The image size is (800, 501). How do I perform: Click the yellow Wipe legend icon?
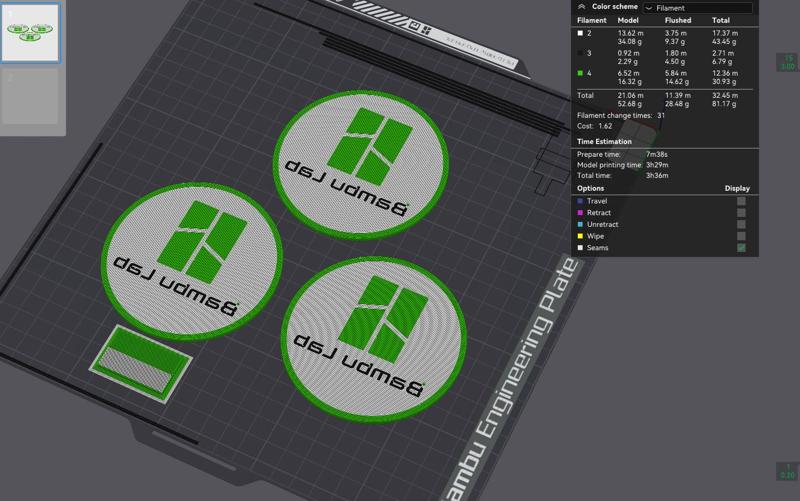(580, 236)
